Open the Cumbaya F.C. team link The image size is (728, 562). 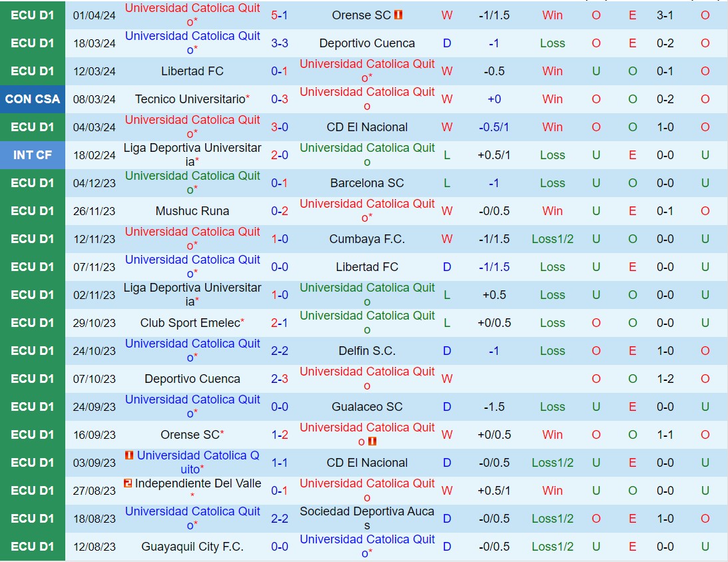pyautogui.click(x=367, y=239)
